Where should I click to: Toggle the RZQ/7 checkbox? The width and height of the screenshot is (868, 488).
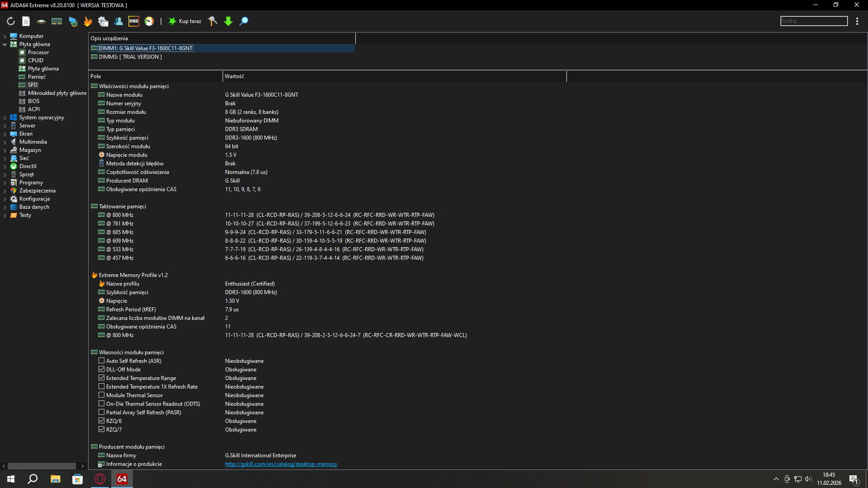point(101,429)
